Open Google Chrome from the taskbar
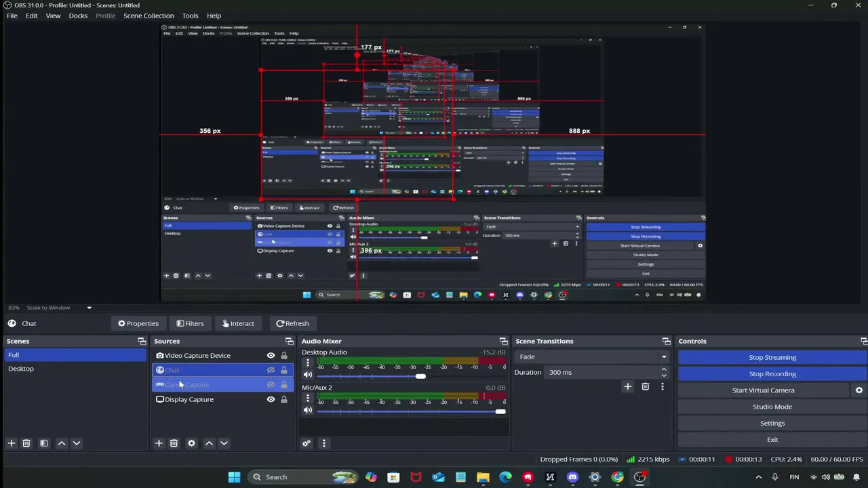This screenshot has height=488, width=868. (617, 477)
